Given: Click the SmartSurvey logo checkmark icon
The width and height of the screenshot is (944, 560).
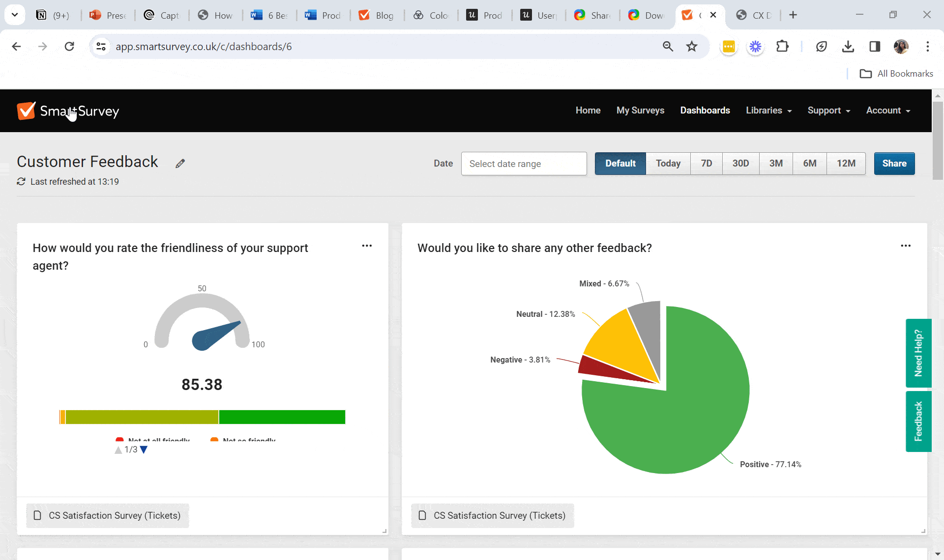Looking at the screenshot, I should (26, 111).
